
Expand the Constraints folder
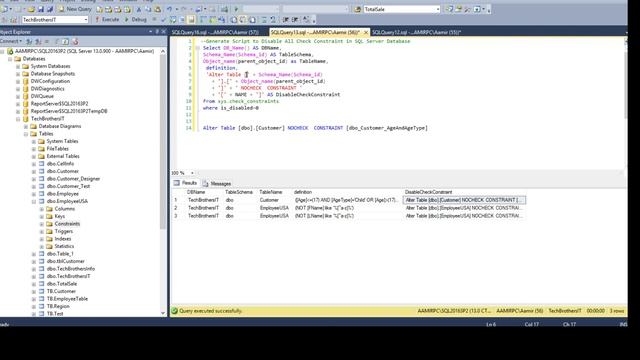[42, 224]
